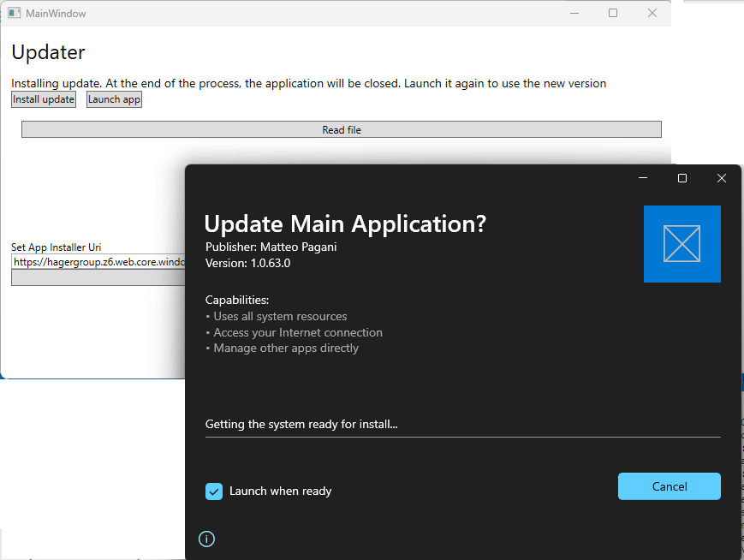
Task: Click the Read file button
Action: coord(341,129)
